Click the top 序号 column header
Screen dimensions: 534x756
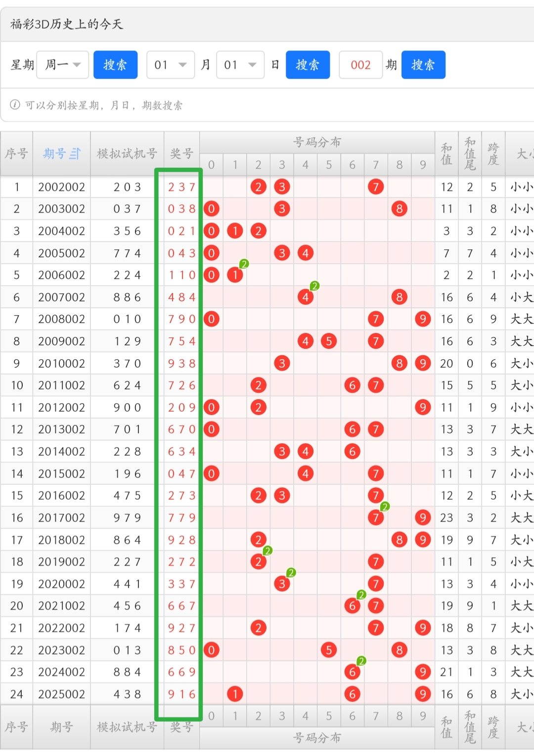point(16,154)
